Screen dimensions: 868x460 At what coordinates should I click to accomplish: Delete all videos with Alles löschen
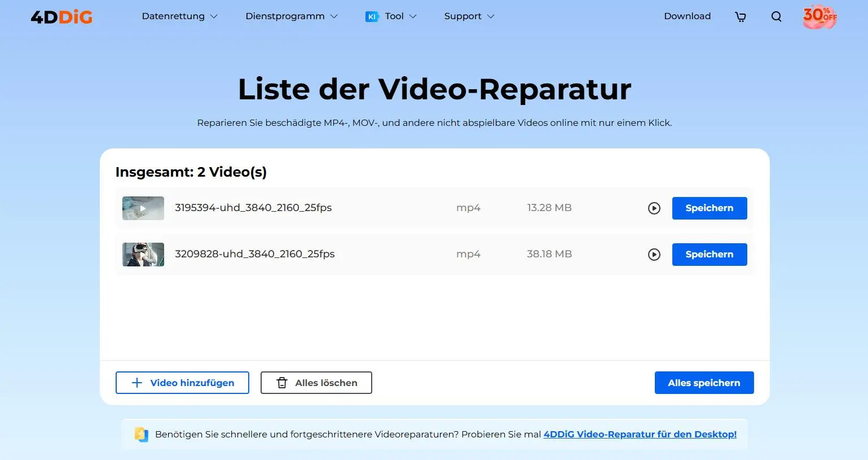(316, 383)
